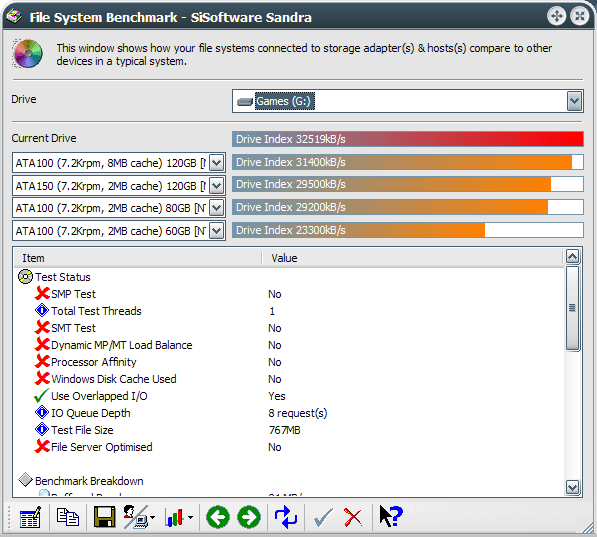Close the File System Benchmark window
The height and width of the screenshot is (537, 597).
pyautogui.click(x=579, y=16)
